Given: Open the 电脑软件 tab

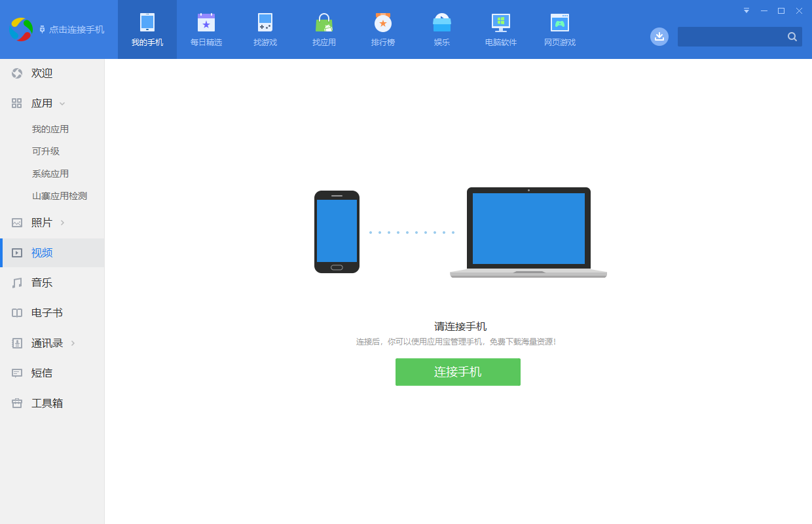Looking at the screenshot, I should 501,29.
